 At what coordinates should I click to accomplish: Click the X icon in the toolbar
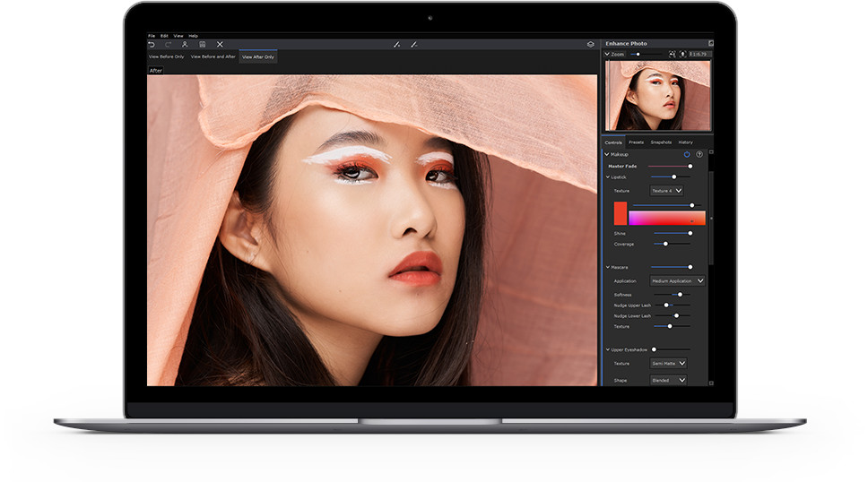pos(220,44)
